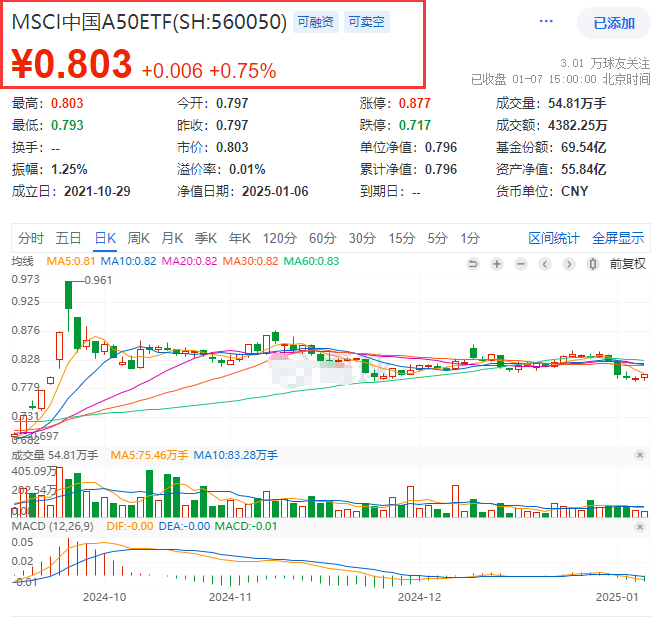Open the 前复权 adjustment dropdown
This screenshot has width=664, height=617.
tap(628, 264)
